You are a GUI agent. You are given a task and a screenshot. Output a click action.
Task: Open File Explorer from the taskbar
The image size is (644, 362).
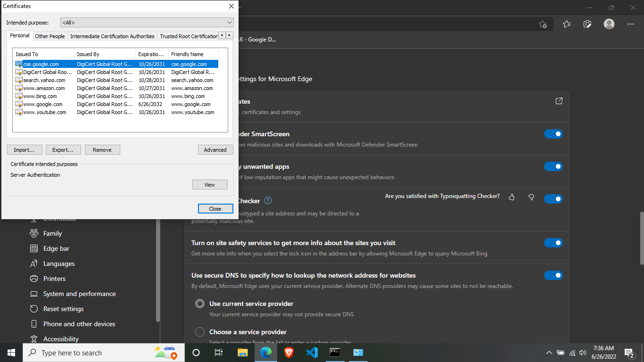click(242, 352)
